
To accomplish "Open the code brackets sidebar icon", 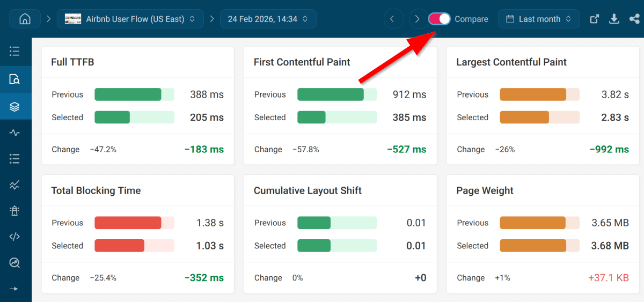I will click(14, 237).
